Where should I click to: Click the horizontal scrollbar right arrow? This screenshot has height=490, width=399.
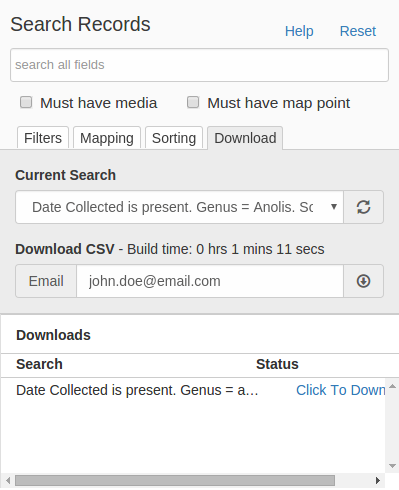(378, 480)
